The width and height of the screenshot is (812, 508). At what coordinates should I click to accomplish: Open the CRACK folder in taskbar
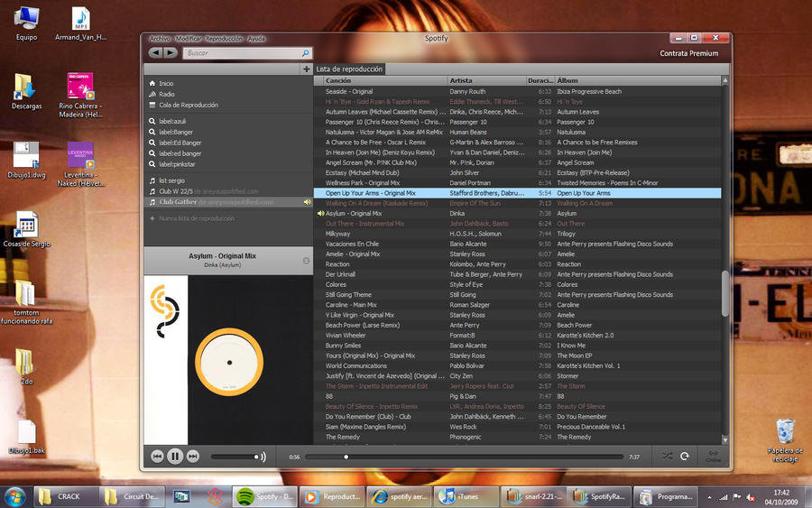tap(66, 496)
